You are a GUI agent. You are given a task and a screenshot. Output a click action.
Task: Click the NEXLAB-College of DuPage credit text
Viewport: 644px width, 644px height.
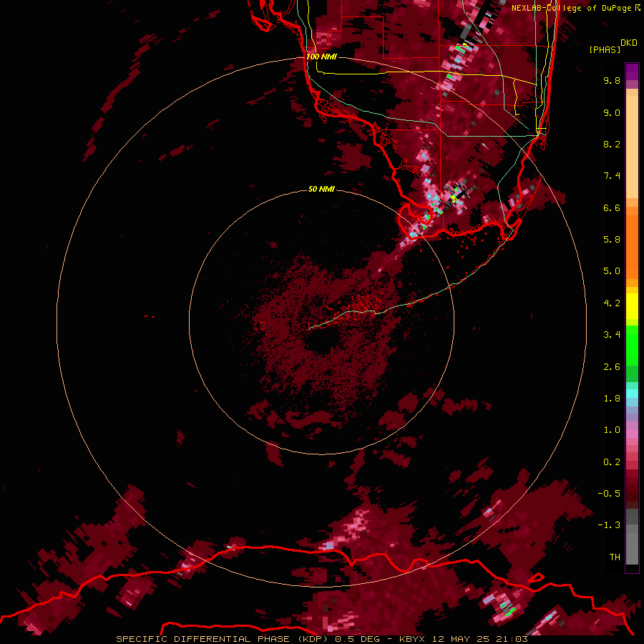(x=571, y=8)
